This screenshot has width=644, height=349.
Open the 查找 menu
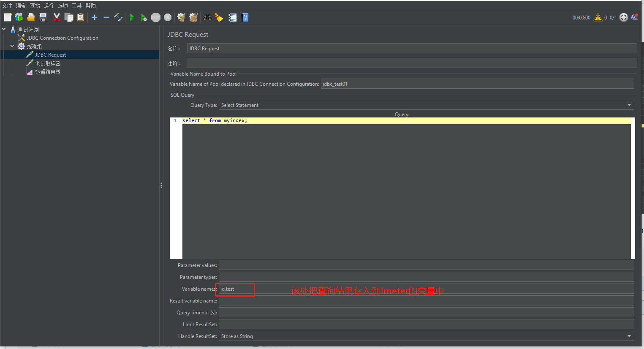pos(35,5)
